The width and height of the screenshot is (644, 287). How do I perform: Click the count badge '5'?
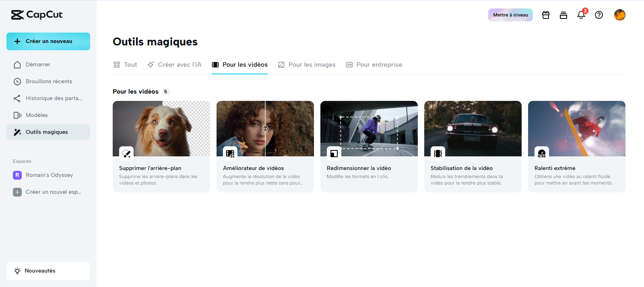(x=165, y=92)
